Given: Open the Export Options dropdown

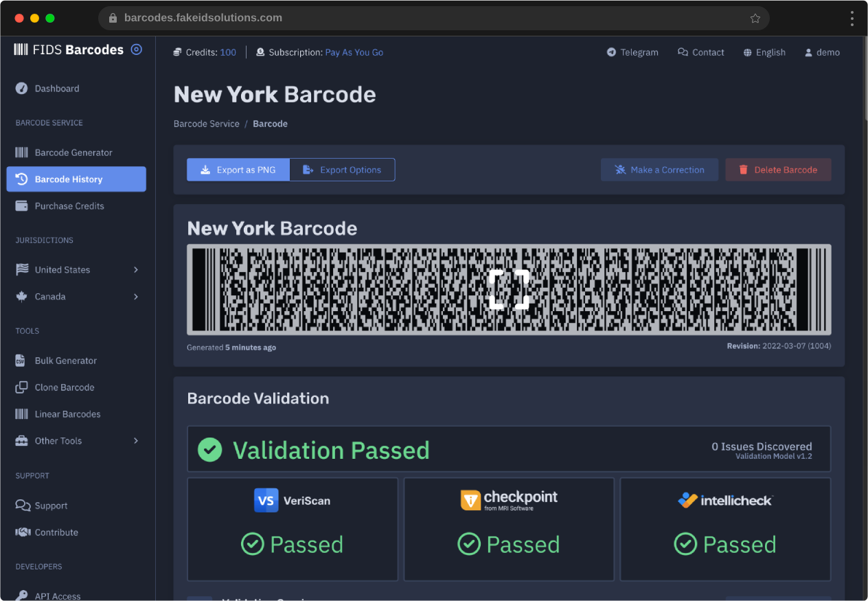Looking at the screenshot, I should [342, 170].
